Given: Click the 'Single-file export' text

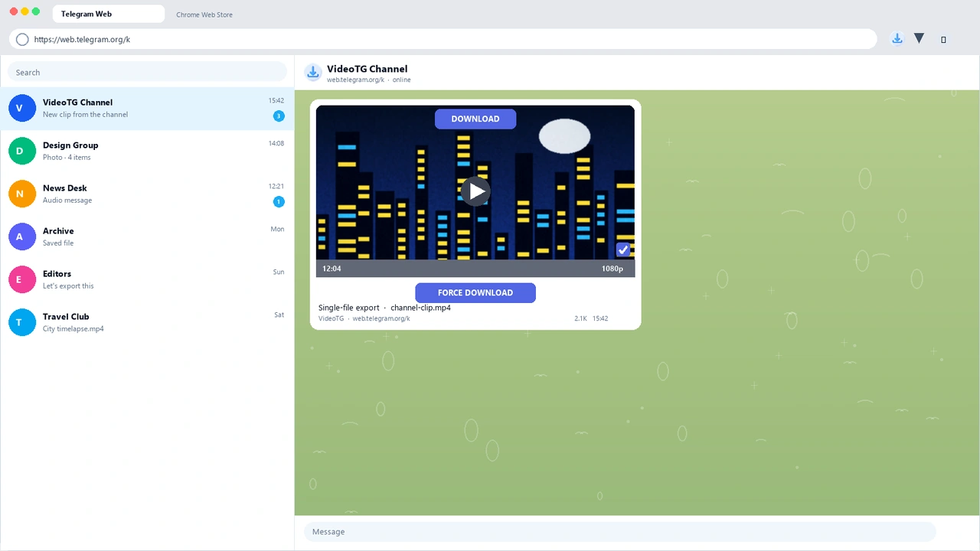Looking at the screenshot, I should [x=349, y=308].
